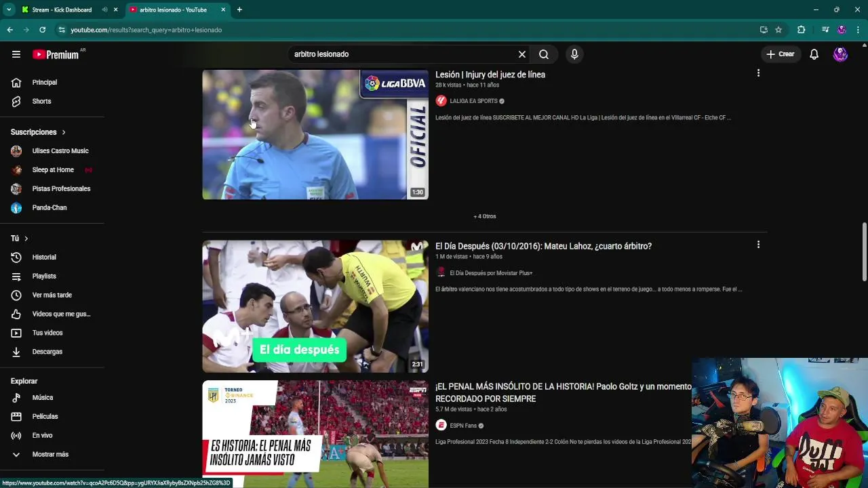This screenshot has width=868, height=488.
Task: Open the hamburger guide menu
Action: (16, 54)
